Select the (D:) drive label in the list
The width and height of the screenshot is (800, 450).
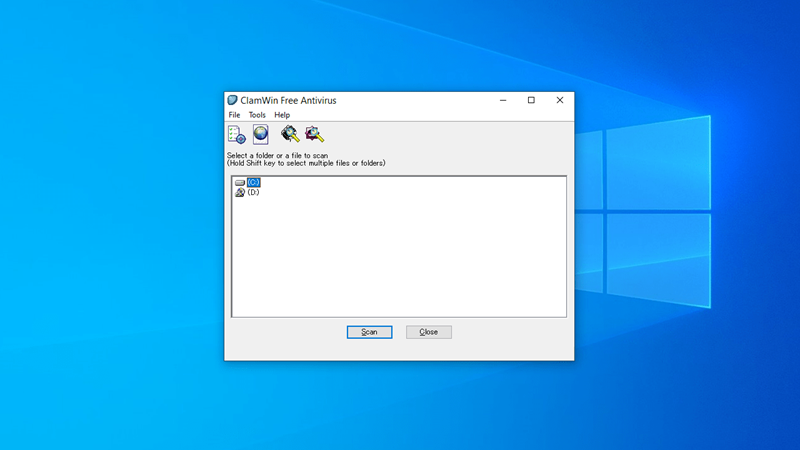[254, 192]
